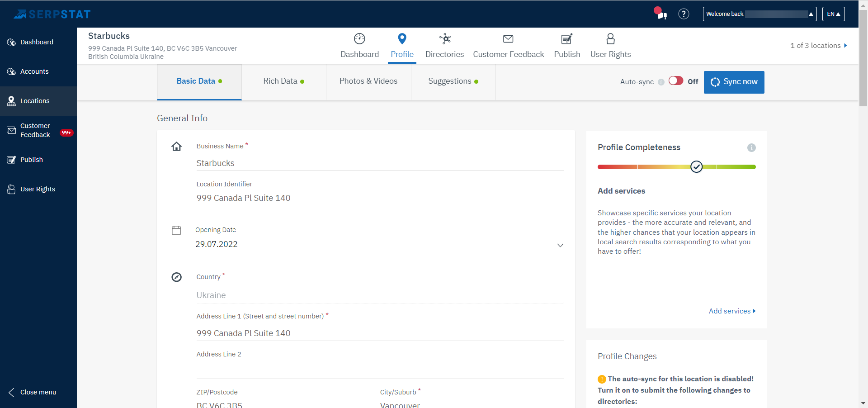Screen dimensions: 868x408
Task: Click the Serpstat logo
Action: [x=52, y=14]
